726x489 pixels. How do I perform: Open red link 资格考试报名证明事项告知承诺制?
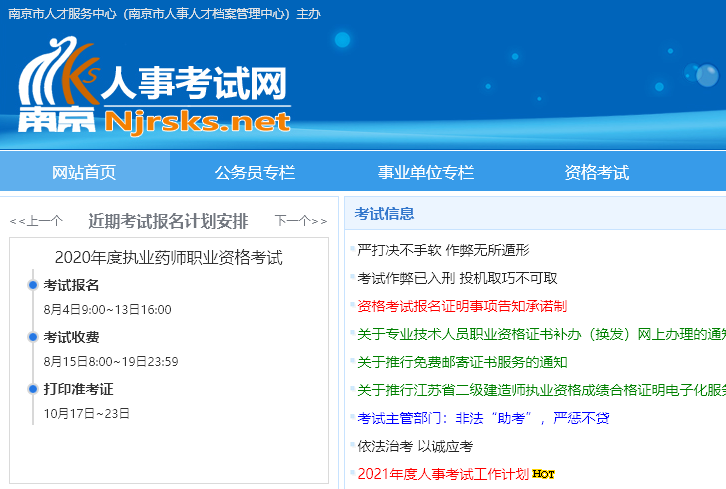tap(462, 306)
